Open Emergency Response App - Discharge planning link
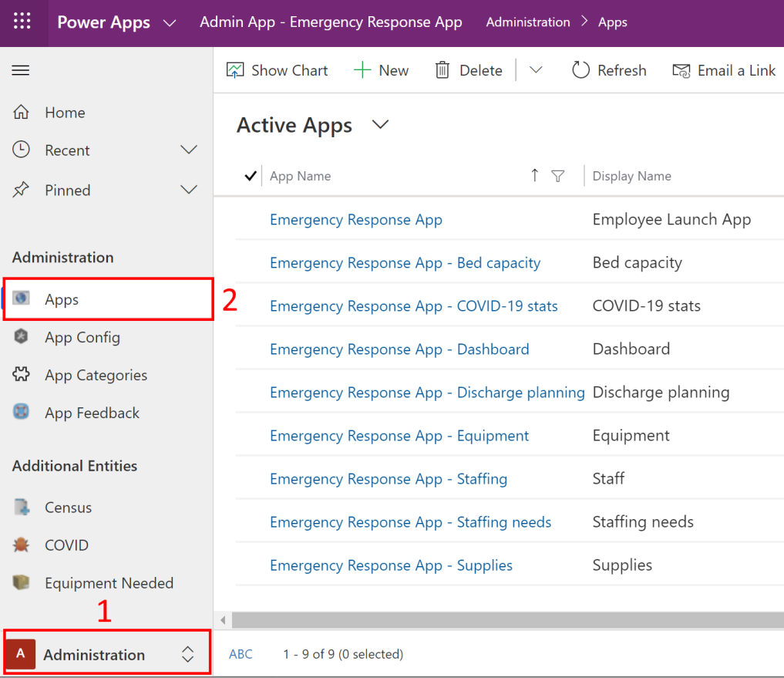784x678 pixels. point(428,393)
